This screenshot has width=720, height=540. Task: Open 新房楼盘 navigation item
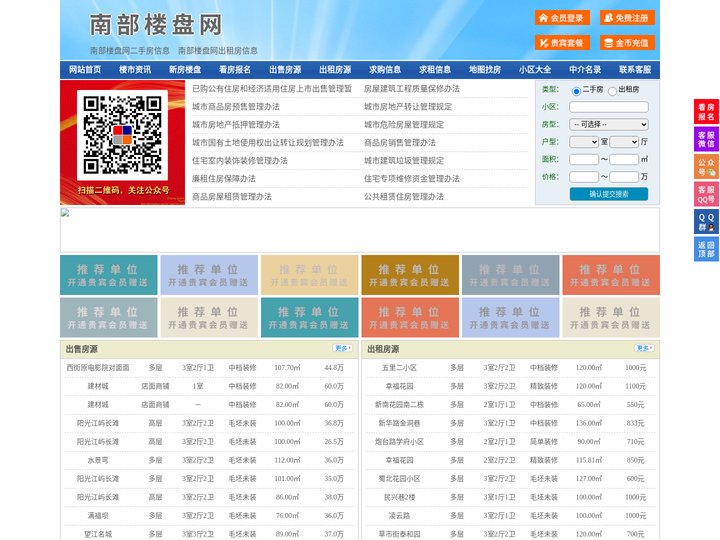coord(185,70)
